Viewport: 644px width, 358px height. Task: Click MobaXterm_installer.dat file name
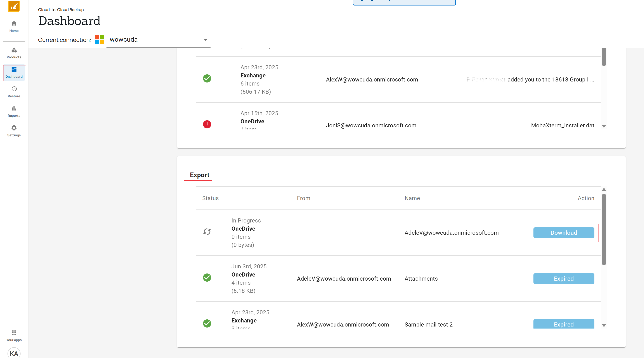(563, 126)
